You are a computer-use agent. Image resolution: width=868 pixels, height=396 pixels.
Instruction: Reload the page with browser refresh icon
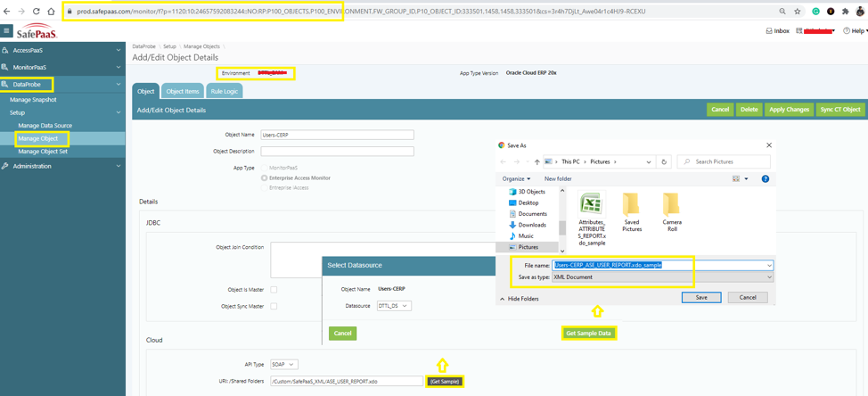click(x=37, y=12)
